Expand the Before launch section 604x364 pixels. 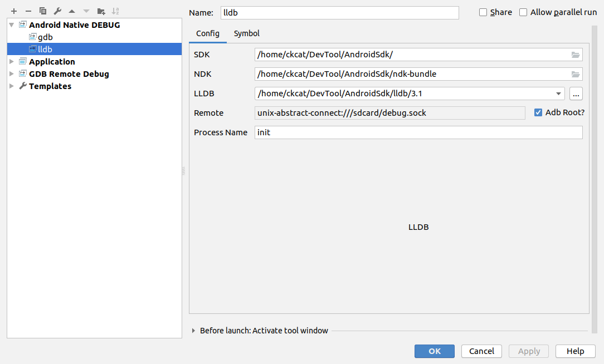pyautogui.click(x=194, y=331)
